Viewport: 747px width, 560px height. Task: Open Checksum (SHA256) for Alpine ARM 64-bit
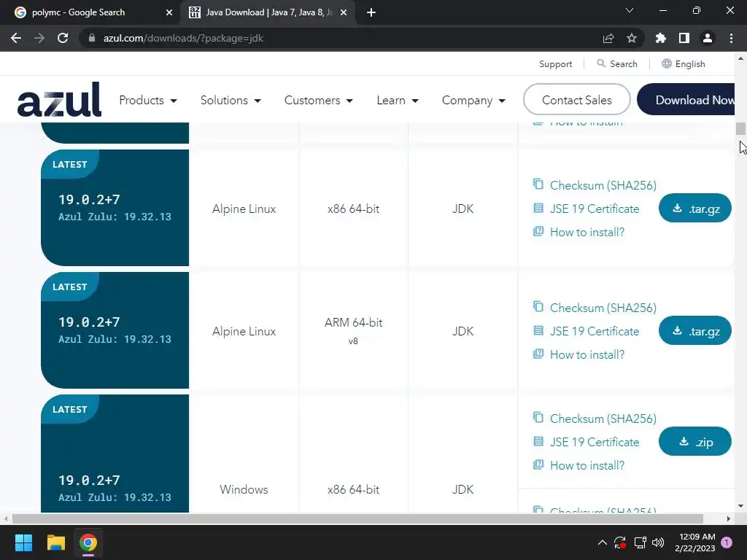coord(603,308)
